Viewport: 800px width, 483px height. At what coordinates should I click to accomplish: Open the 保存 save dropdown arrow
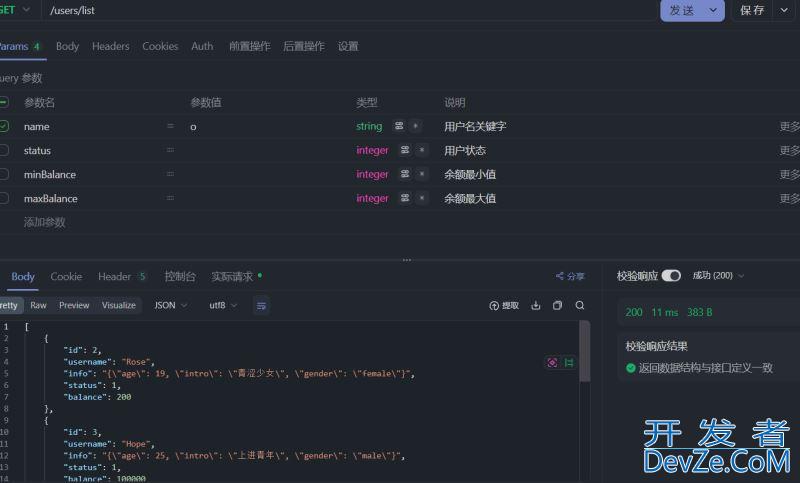(784, 10)
